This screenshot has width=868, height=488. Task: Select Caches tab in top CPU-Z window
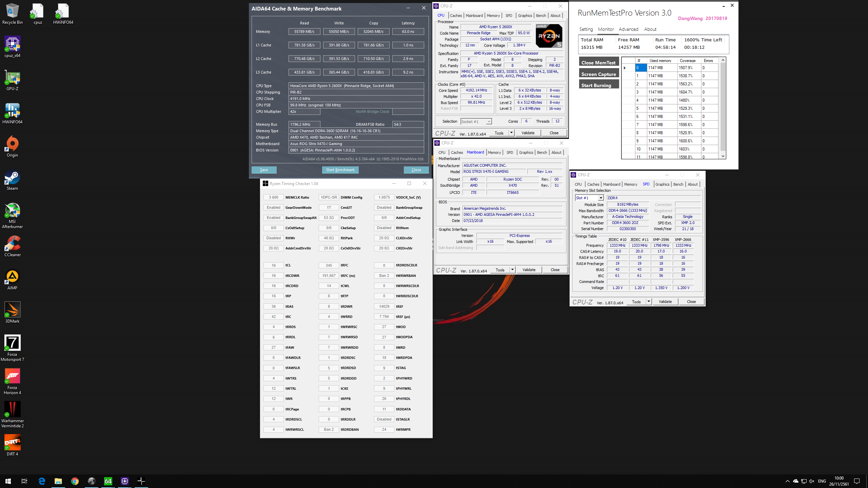point(456,16)
